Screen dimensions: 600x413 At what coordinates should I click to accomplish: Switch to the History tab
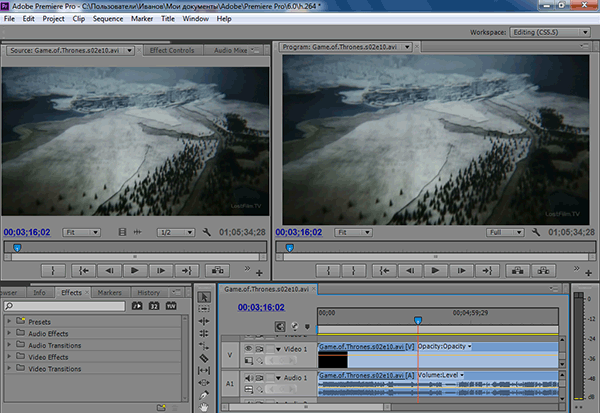click(x=148, y=292)
